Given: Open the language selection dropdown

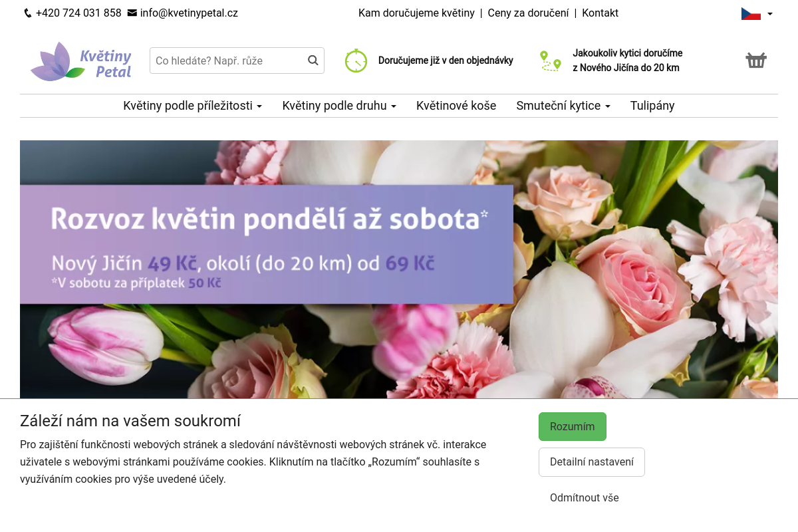Looking at the screenshot, I should click(769, 13).
